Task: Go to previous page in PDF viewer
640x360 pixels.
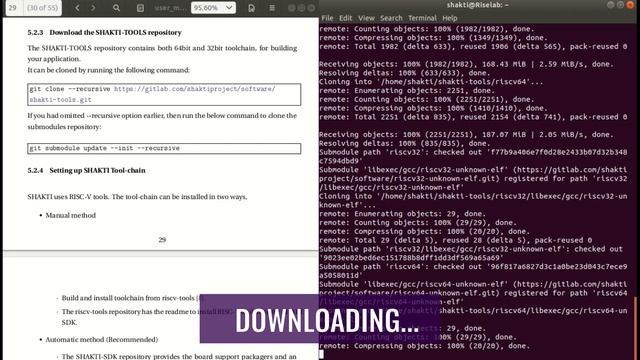Action: (x=77, y=8)
